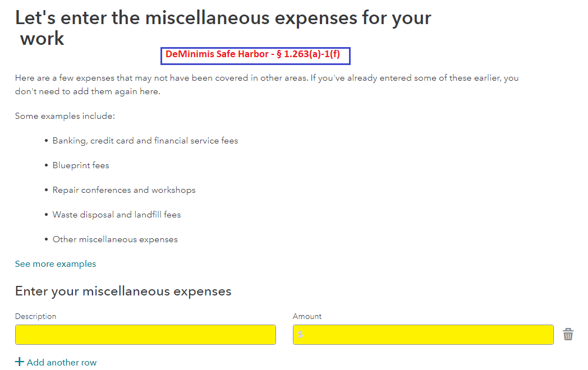This screenshot has width=588, height=370.
Task: Click the Other miscellaneous expenses item
Action: click(115, 239)
